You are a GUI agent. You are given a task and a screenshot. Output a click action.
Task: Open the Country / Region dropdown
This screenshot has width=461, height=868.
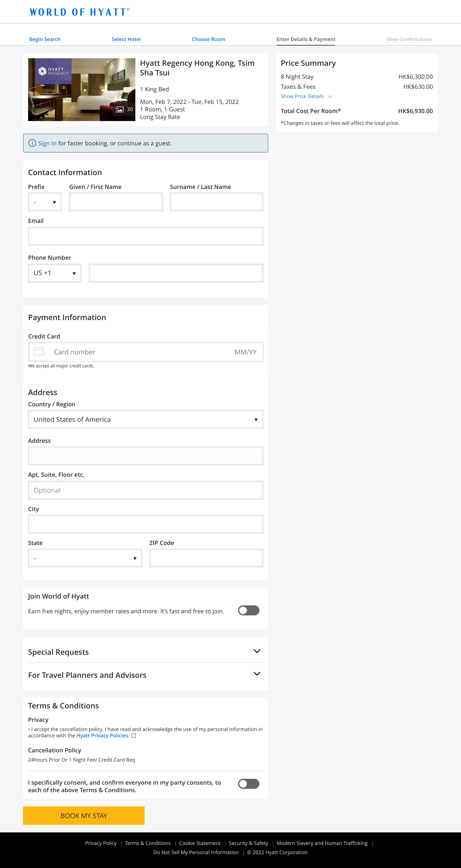[145, 419]
